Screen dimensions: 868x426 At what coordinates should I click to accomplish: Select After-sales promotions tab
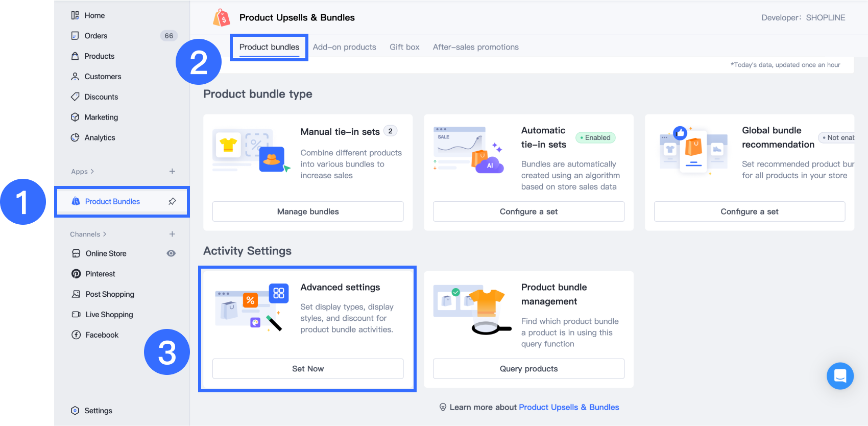coord(475,47)
